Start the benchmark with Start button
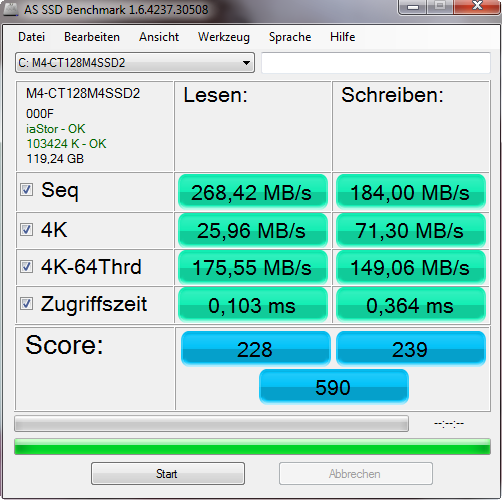 [x=168, y=474]
